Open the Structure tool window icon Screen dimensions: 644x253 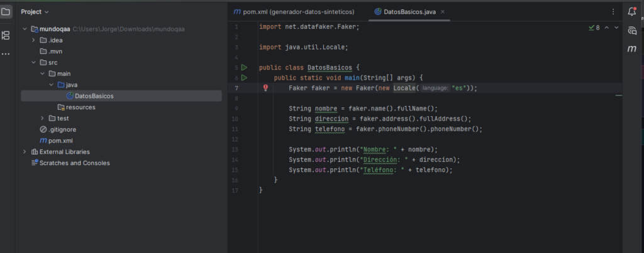(x=6, y=35)
